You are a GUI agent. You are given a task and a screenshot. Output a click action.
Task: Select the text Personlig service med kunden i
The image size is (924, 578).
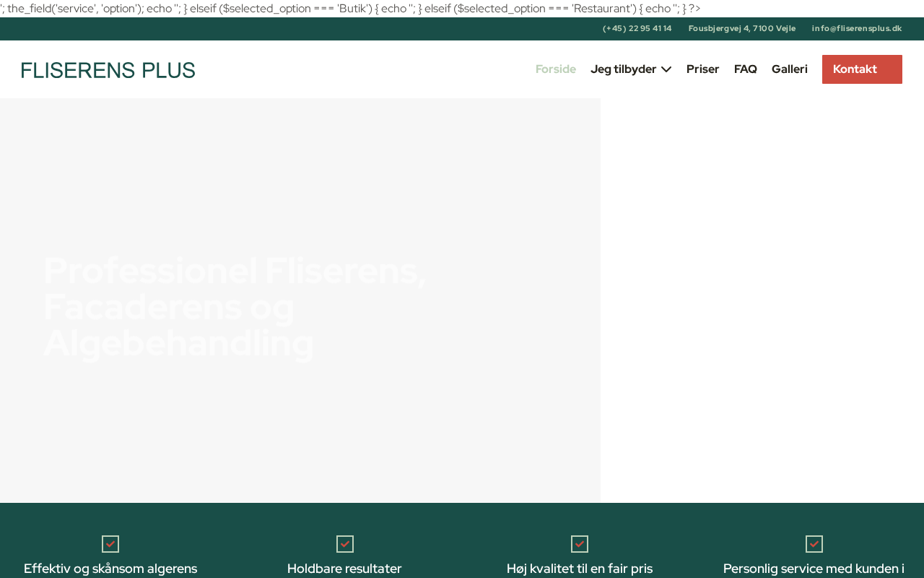pyautogui.click(x=814, y=569)
